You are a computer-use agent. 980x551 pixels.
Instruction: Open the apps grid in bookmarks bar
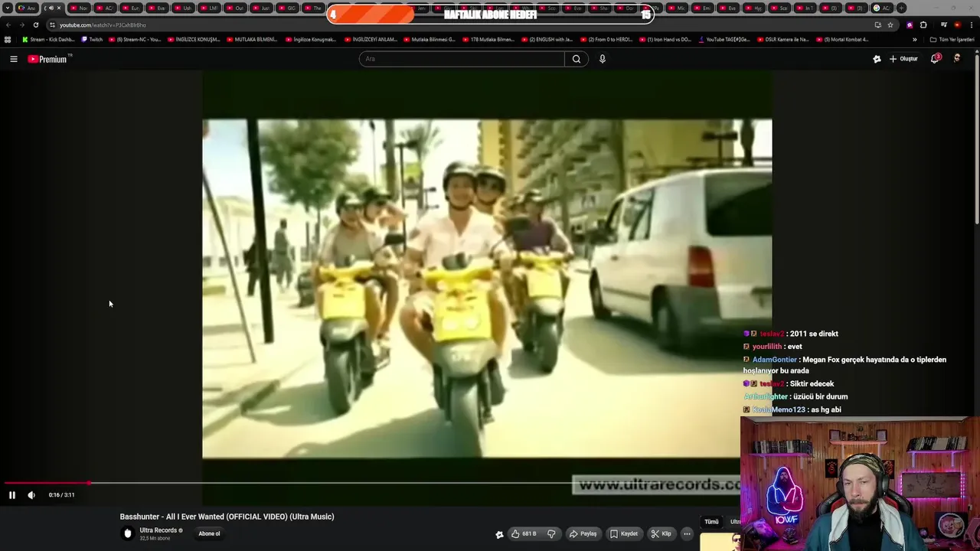pos(8,40)
